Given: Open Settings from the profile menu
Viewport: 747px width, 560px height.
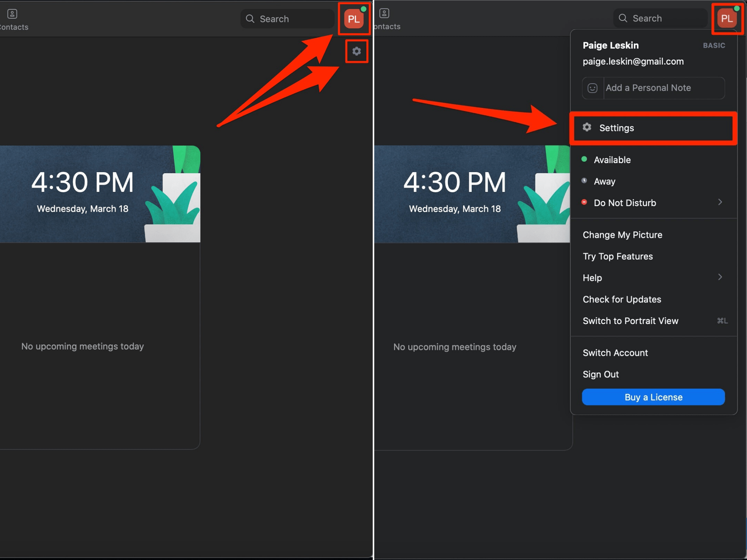Looking at the screenshot, I should [x=616, y=128].
